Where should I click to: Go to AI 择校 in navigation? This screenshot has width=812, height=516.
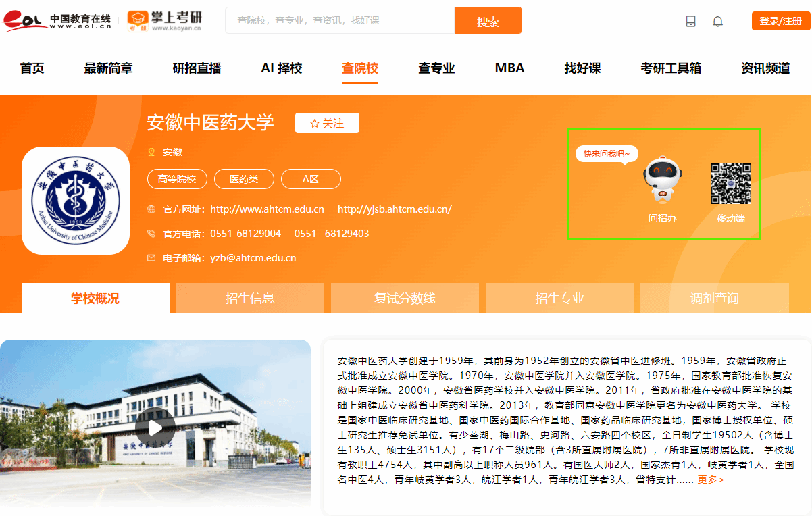point(281,68)
